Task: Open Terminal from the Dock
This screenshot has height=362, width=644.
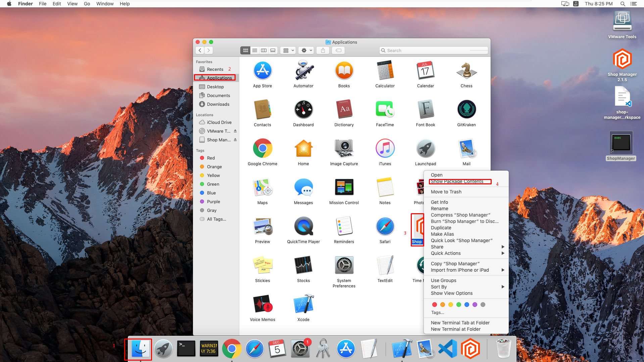Action: pyautogui.click(x=186, y=349)
